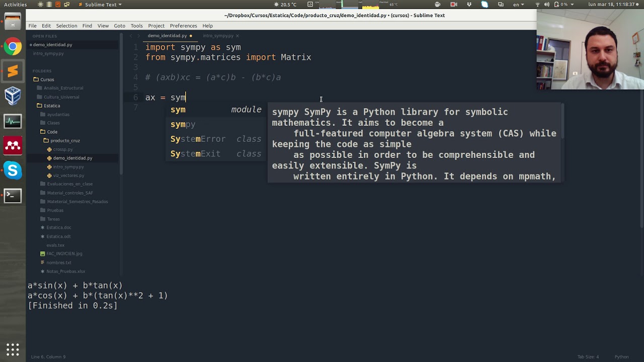This screenshot has height=362, width=644.
Task: Open the Tools menu
Action: (136, 26)
